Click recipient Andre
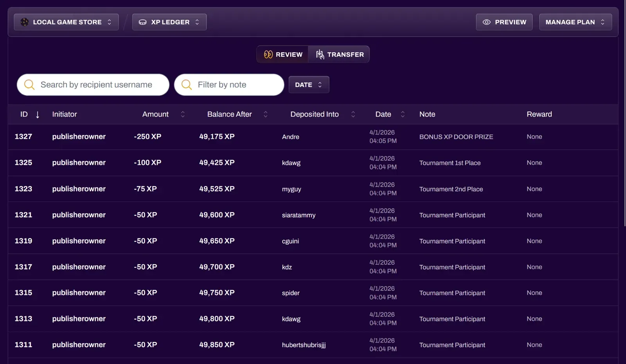The width and height of the screenshot is (626, 364). [x=291, y=137]
